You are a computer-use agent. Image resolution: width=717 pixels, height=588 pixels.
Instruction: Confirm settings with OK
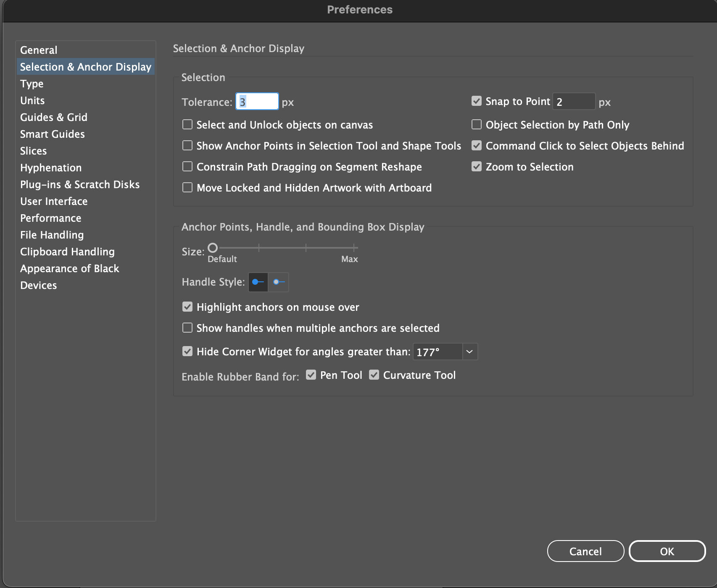pos(667,551)
